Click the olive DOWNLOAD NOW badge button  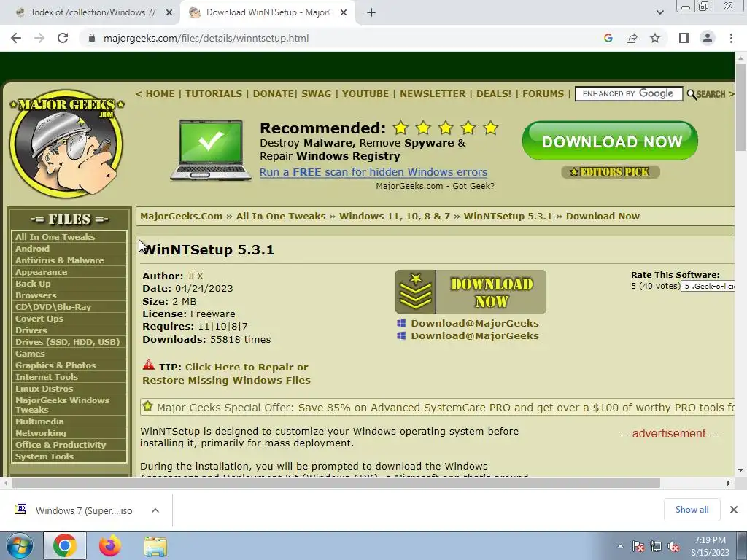coord(471,292)
